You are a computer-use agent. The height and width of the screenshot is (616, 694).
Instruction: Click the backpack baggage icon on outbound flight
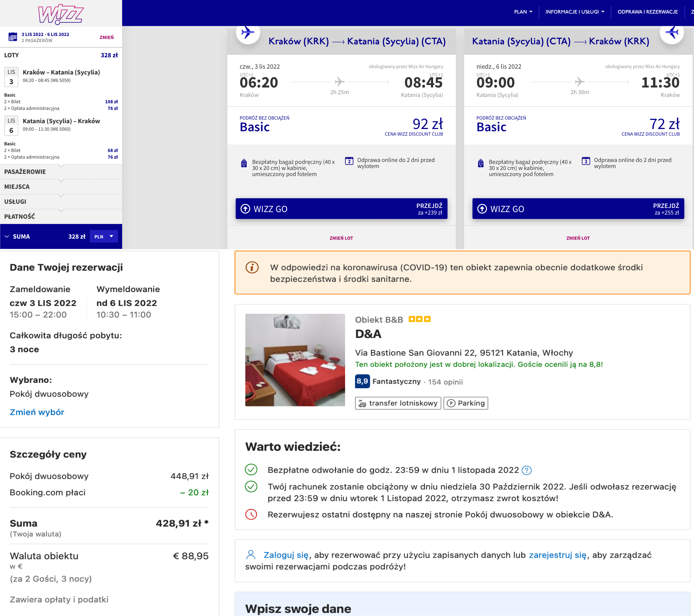point(244,163)
